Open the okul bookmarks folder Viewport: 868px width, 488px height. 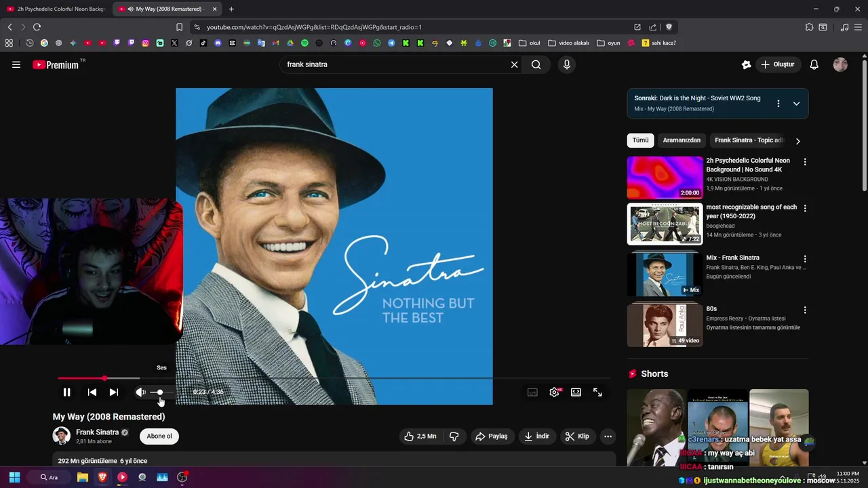pos(530,43)
